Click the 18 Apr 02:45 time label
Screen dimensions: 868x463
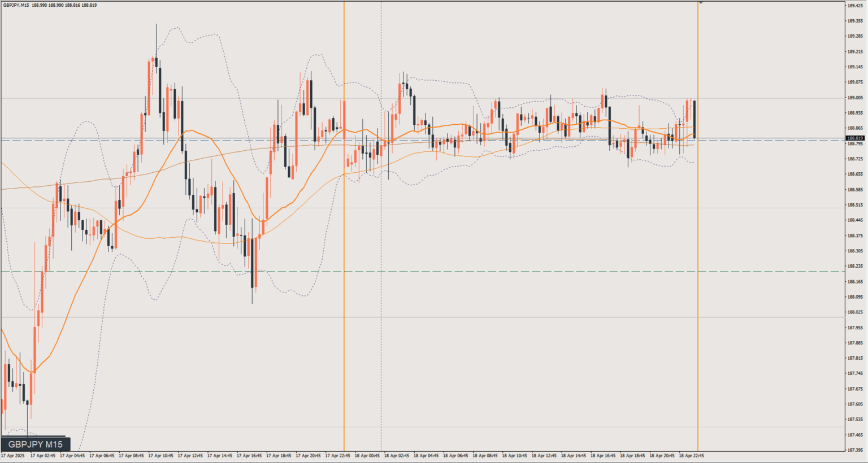397,456
